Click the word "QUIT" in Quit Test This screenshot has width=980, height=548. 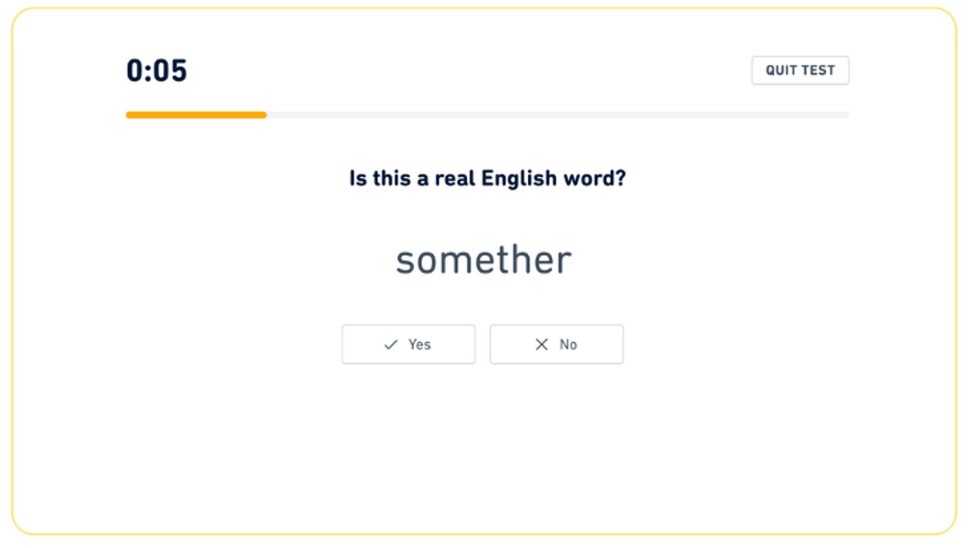click(x=782, y=70)
